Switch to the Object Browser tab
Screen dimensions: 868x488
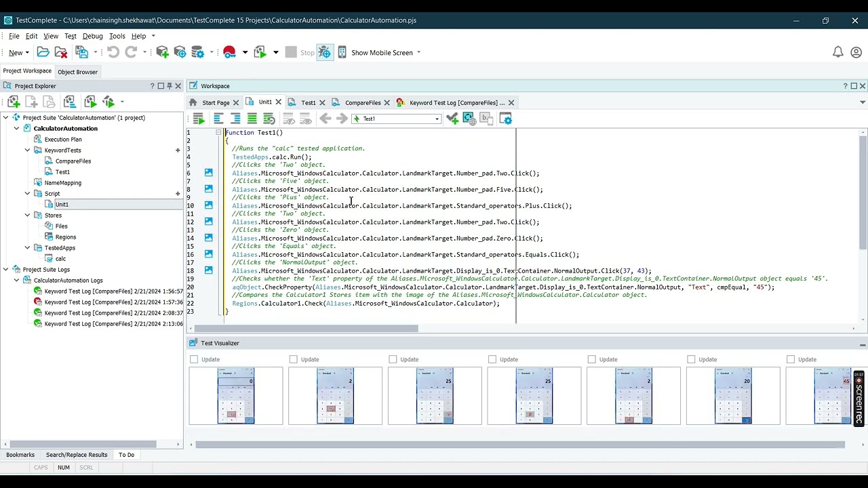click(x=77, y=72)
